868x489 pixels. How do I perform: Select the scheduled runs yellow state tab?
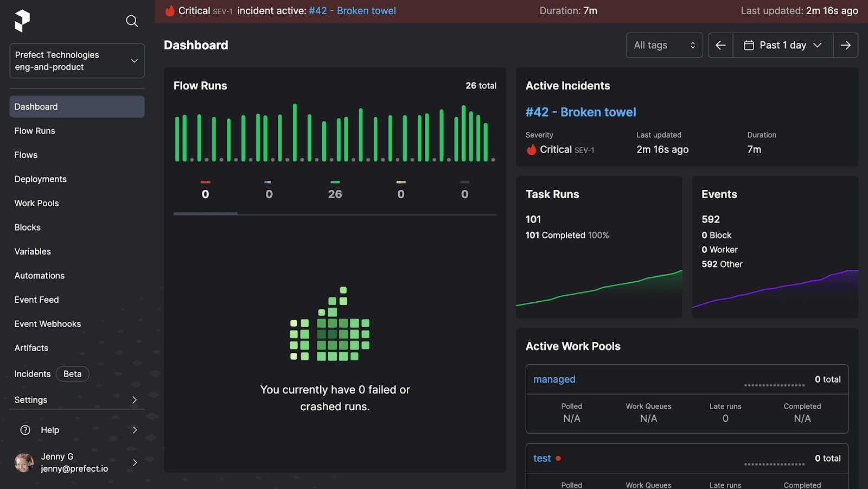click(x=400, y=190)
